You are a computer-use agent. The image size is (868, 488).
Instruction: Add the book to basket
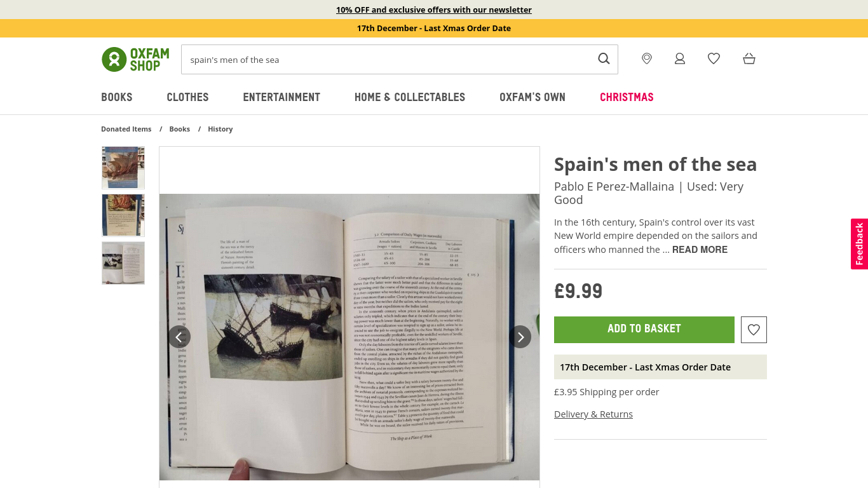[x=644, y=330]
